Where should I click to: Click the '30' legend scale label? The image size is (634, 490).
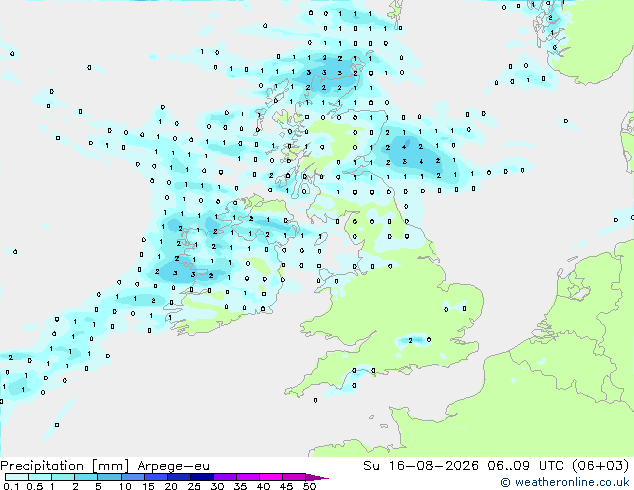217,486
